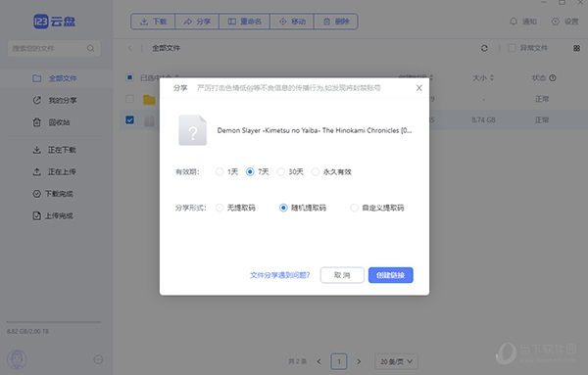Toggle the select-all checkbox in header

[129, 77]
